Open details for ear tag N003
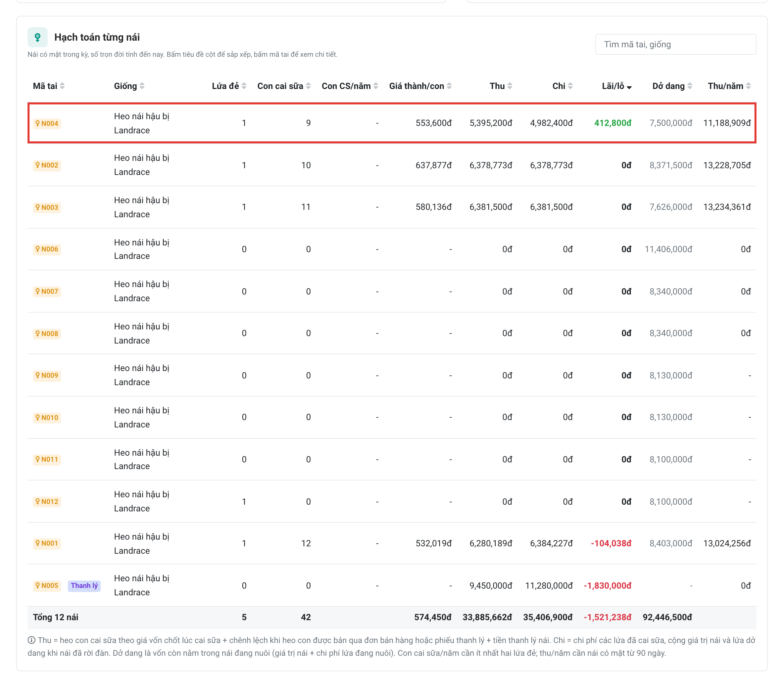Screen dimensions: 784x687 point(47,208)
